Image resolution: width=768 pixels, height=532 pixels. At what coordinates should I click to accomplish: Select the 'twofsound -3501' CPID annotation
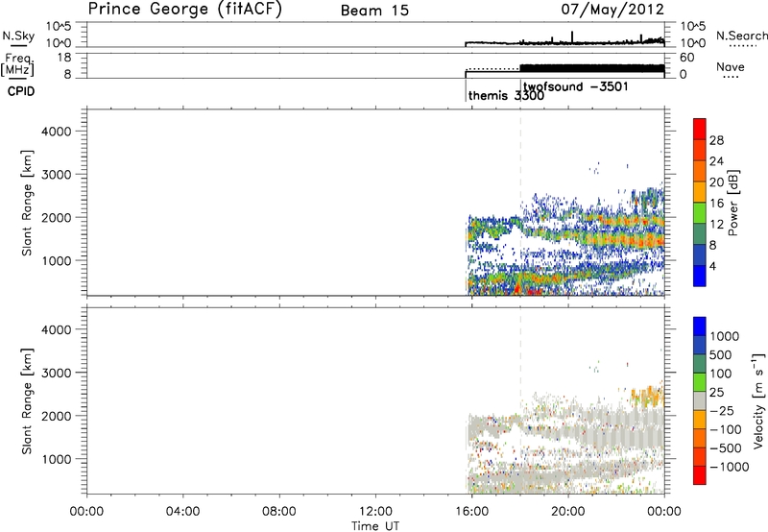coord(575,87)
